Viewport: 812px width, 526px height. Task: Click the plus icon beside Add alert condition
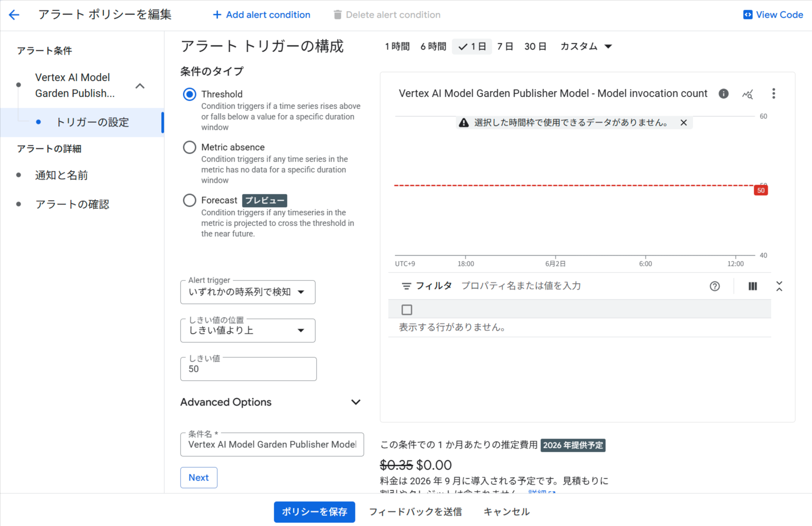coord(217,15)
